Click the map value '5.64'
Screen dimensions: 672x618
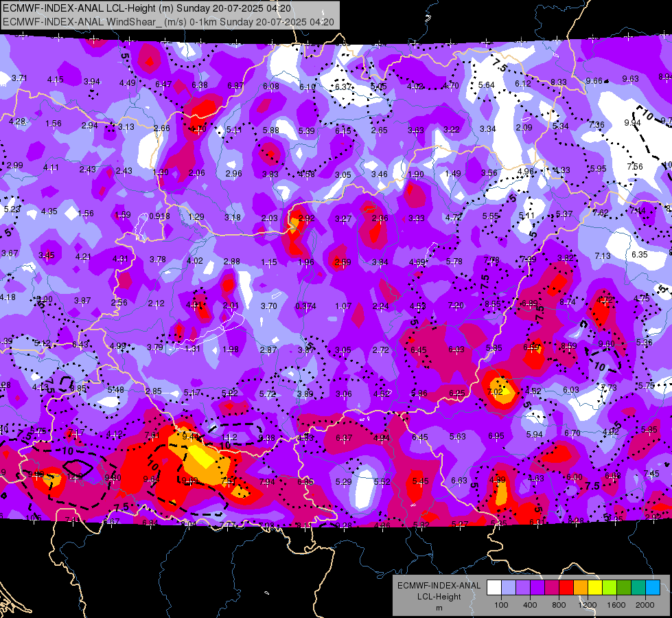[487, 85]
